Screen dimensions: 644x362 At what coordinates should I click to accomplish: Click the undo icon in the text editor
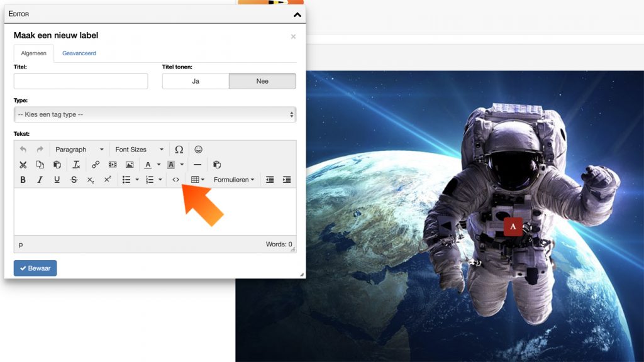coord(23,150)
